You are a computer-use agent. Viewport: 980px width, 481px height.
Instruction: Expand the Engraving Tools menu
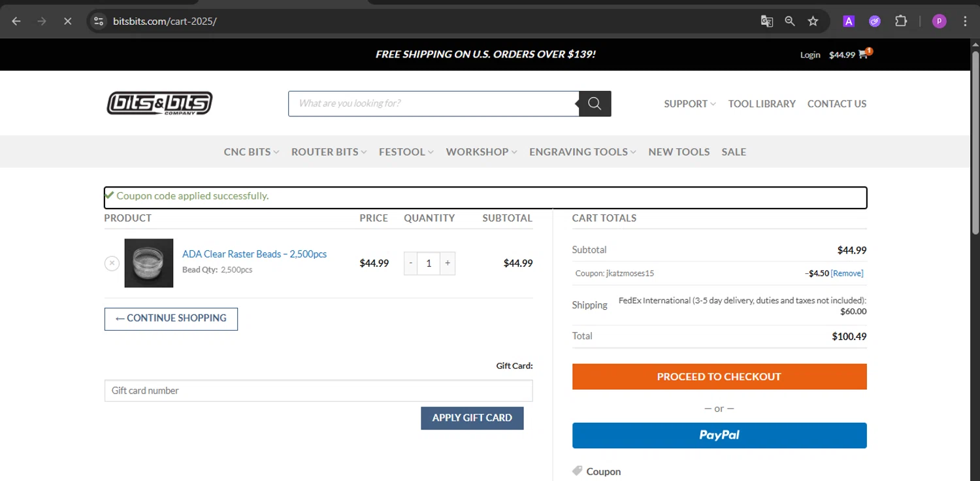tap(583, 152)
